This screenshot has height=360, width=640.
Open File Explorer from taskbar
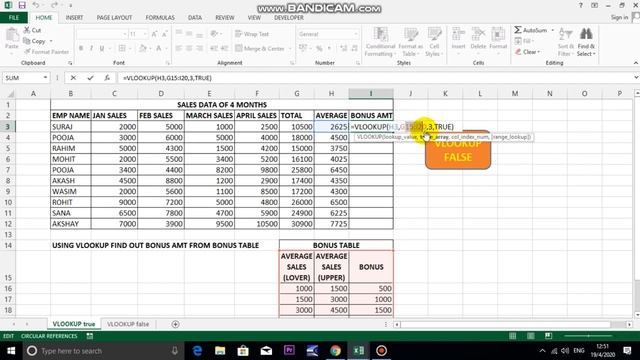click(220, 351)
